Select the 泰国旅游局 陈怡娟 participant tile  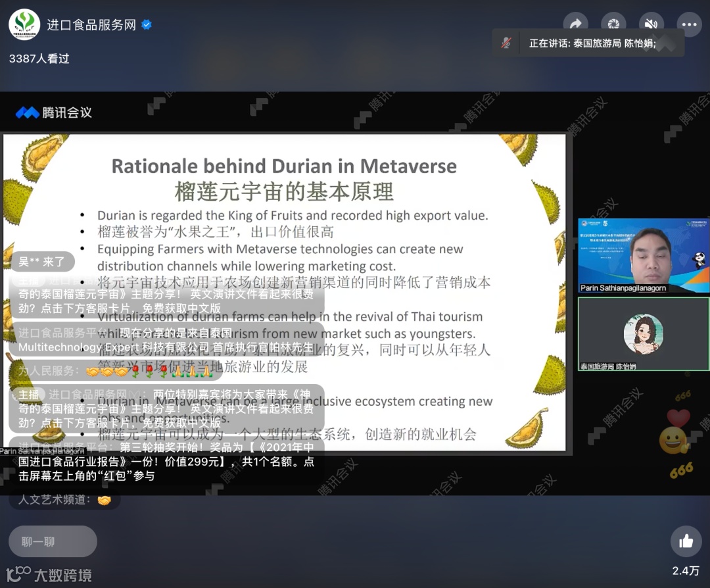click(644, 334)
